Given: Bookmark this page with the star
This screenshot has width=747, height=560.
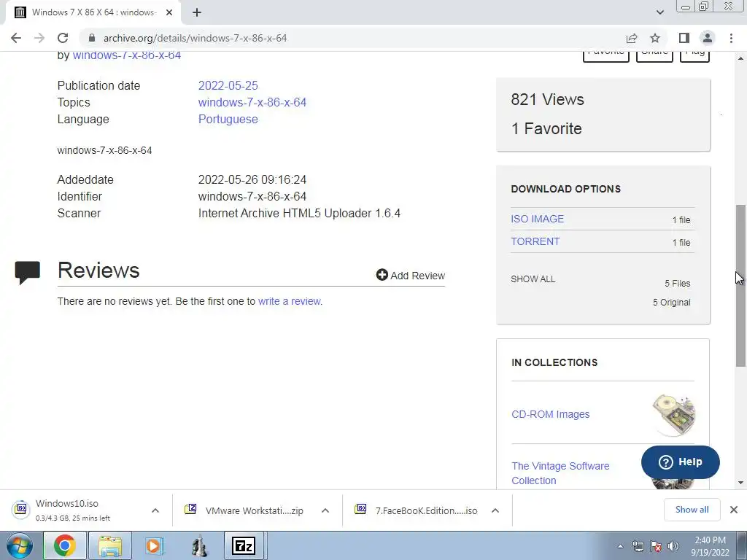Looking at the screenshot, I should tap(655, 38).
